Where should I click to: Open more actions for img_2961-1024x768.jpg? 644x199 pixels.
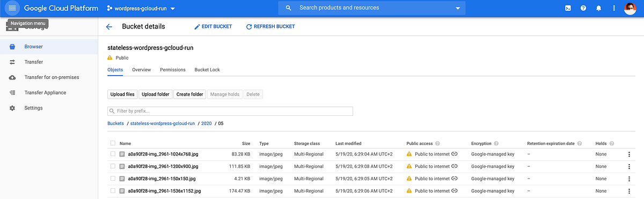pos(629,154)
